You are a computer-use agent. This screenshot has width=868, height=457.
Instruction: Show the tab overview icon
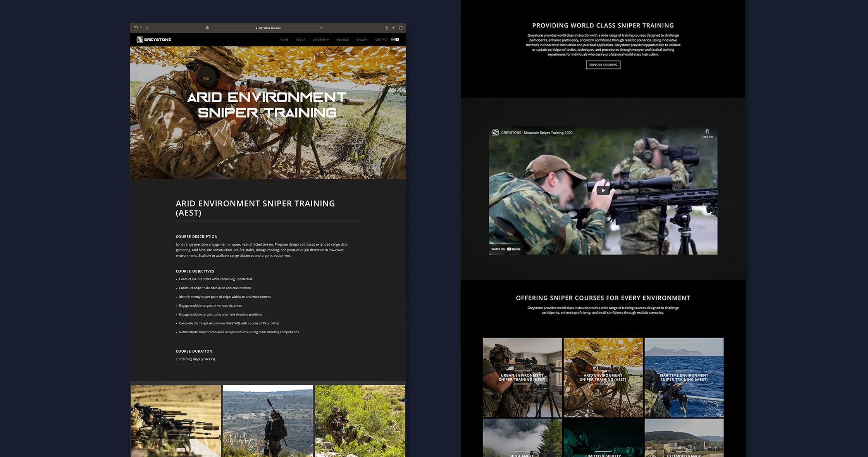click(401, 28)
